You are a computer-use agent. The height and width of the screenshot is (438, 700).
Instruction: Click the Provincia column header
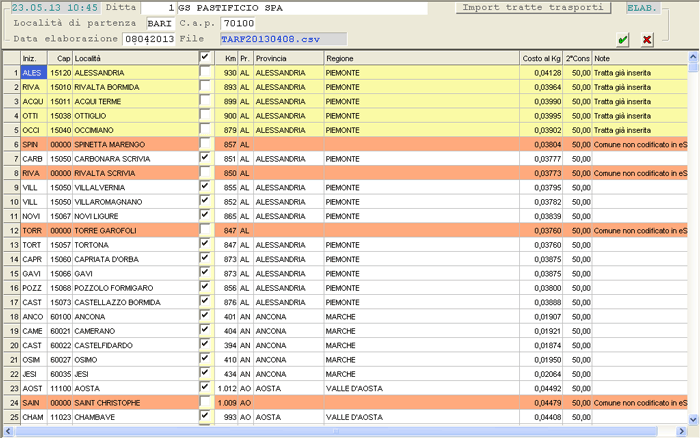coord(288,58)
